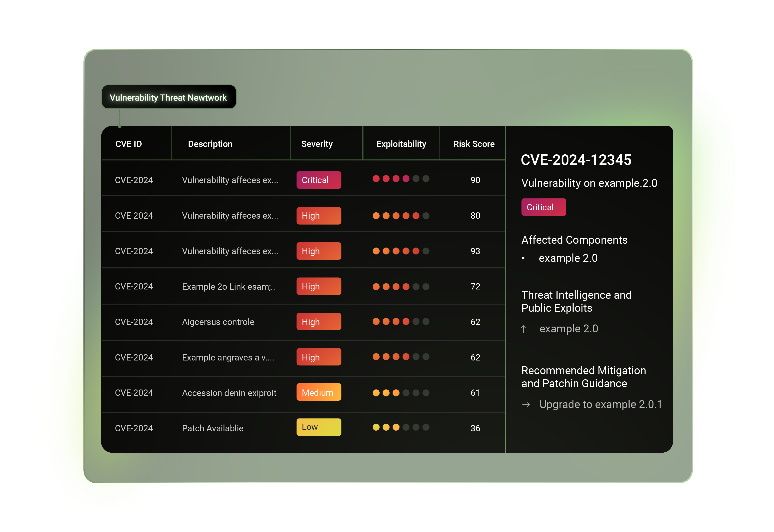Click risk score value 80
Image resolution: width=774 pixels, height=532 pixels.
(x=475, y=216)
